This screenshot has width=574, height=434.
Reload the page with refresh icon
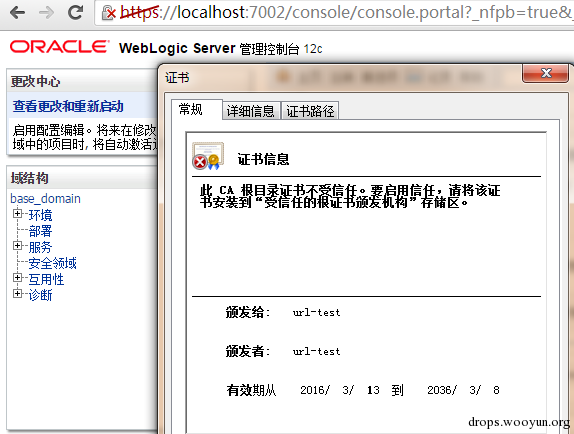pyautogui.click(x=75, y=12)
